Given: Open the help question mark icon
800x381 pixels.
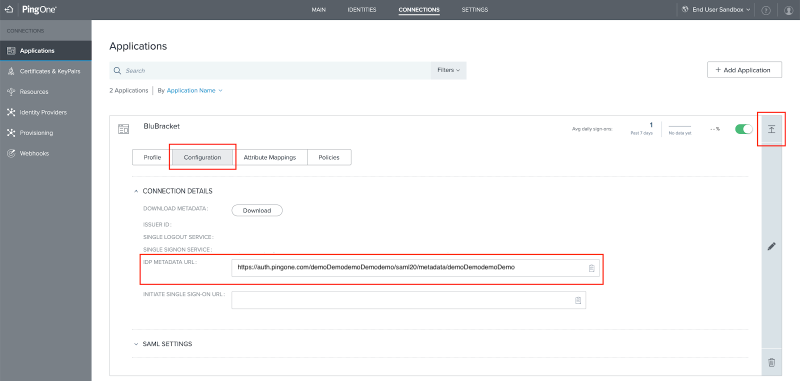Looking at the screenshot, I should tap(765, 10).
